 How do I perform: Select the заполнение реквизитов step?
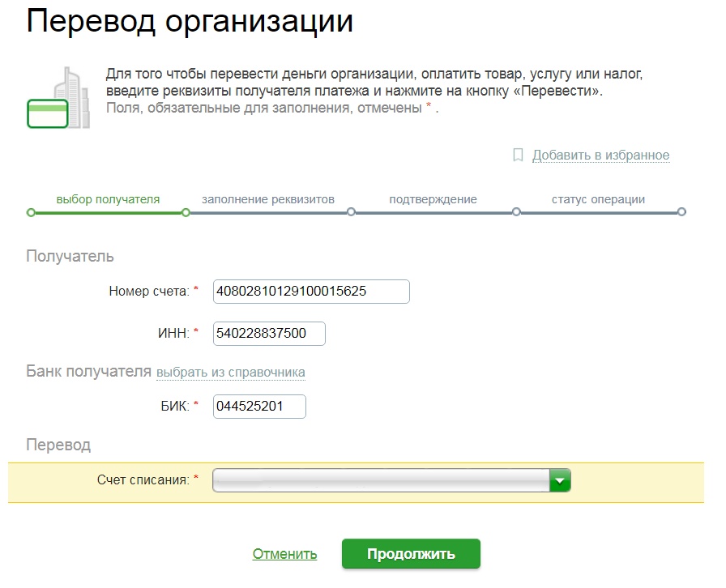tap(267, 199)
